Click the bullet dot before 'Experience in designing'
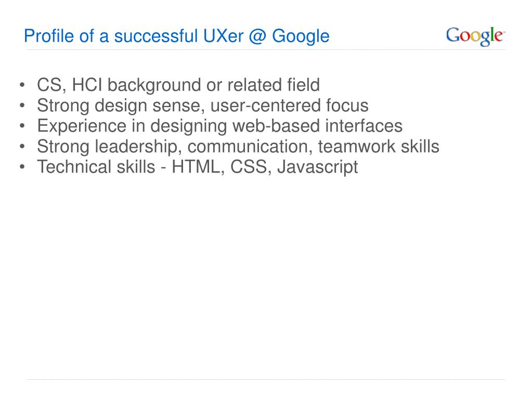The width and height of the screenshot is (532, 399). pos(22,125)
